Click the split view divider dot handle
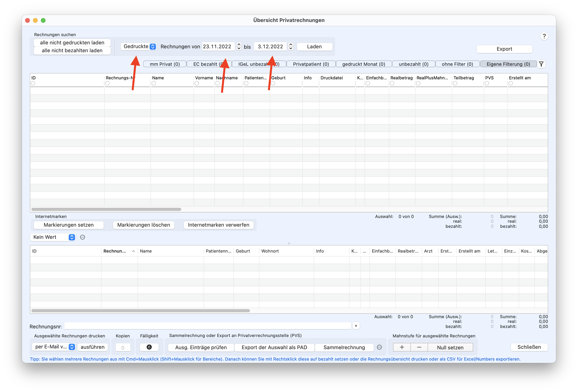 [289, 243]
